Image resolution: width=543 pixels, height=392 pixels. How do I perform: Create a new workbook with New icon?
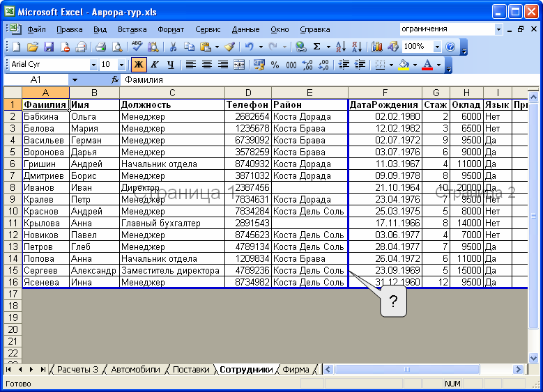[16, 47]
